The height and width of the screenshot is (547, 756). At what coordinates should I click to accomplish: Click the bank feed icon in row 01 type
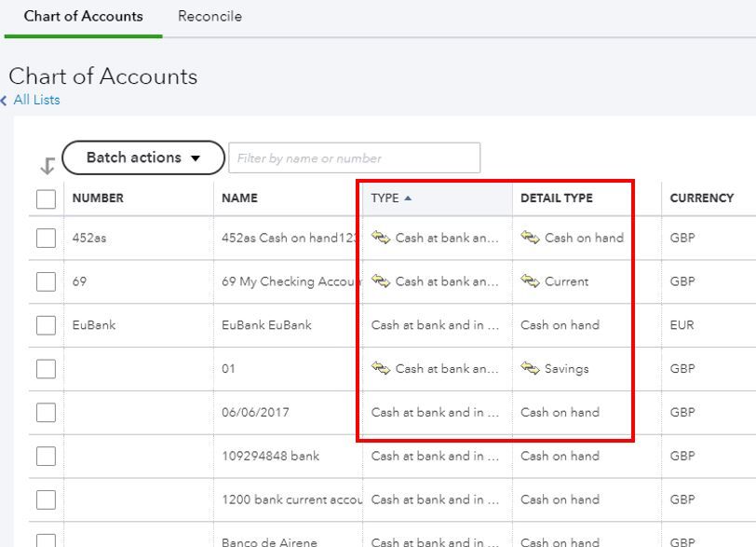coord(380,368)
